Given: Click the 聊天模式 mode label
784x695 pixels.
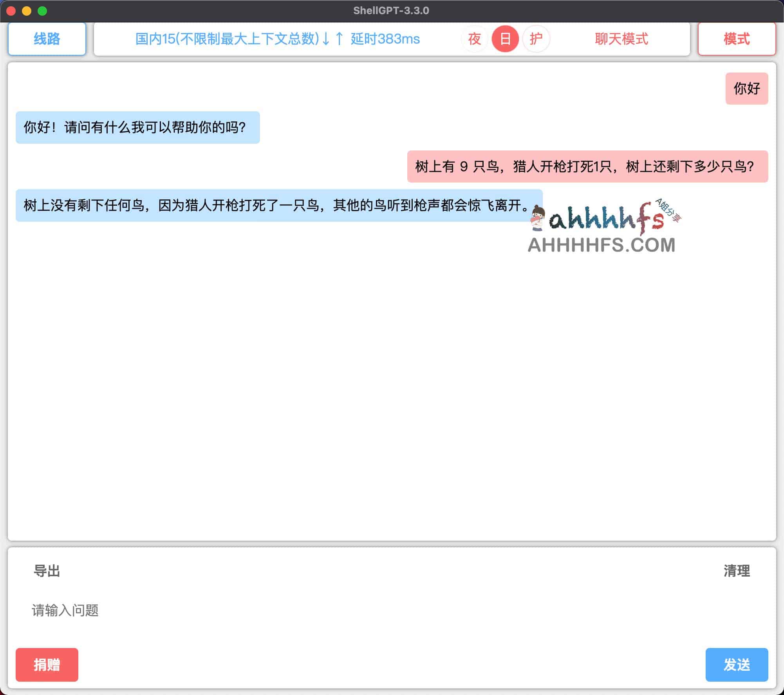Looking at the screenshot, I should click(621, 39).
